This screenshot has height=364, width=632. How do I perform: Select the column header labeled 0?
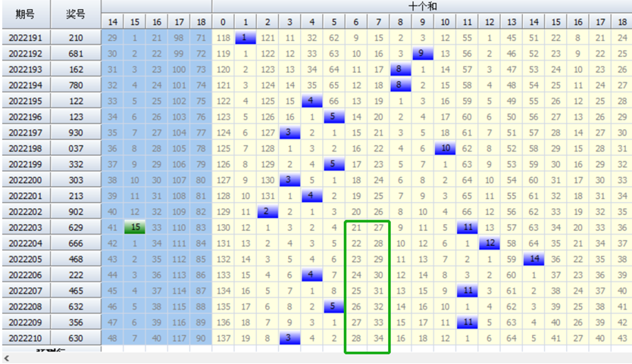(x=224, y=22)
